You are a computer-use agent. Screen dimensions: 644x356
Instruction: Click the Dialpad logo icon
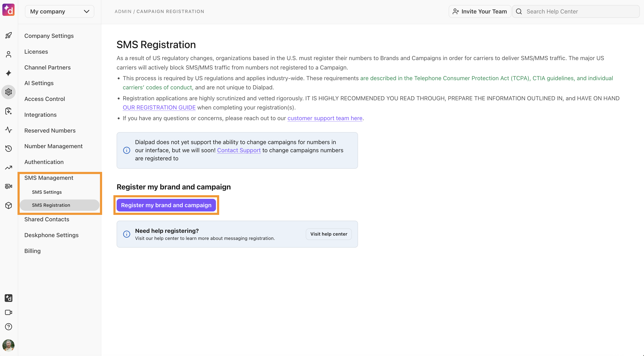pyautogui.click(x=9, y=10)
